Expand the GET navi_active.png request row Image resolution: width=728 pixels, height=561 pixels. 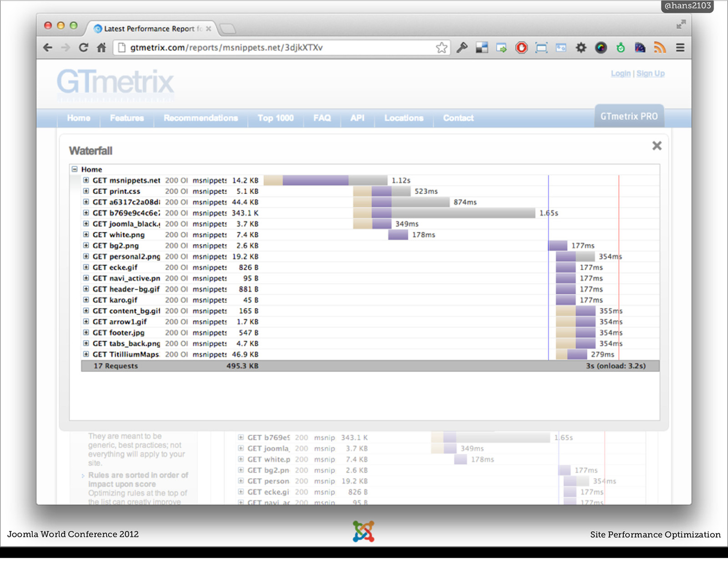(86, 278)
